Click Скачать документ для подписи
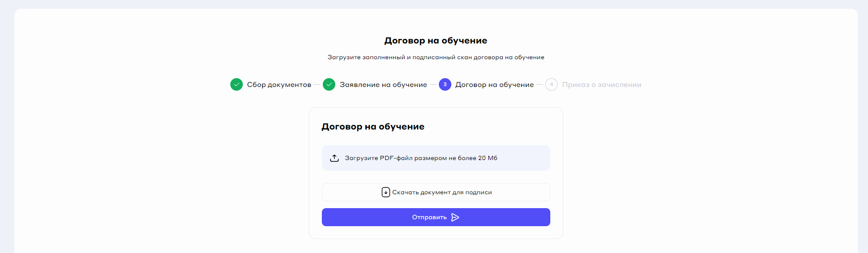This screenshot has height=253, width=868. [x=442, y=192]
